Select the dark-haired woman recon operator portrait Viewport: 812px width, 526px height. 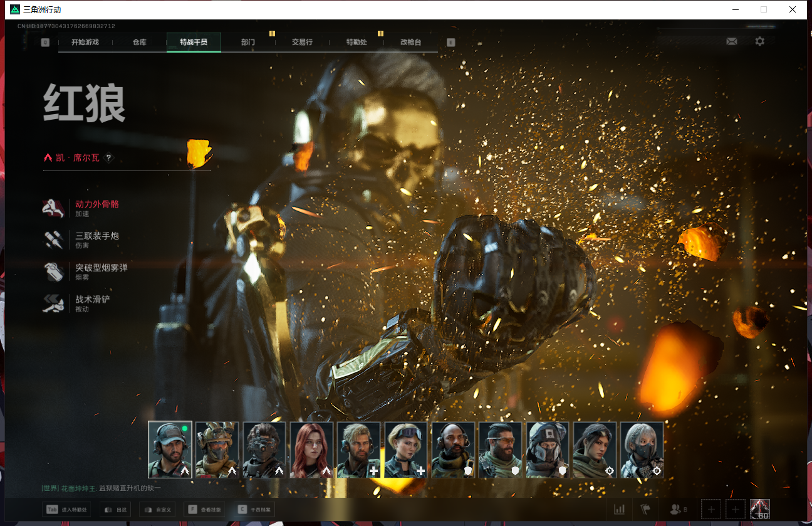click(595, 450)
